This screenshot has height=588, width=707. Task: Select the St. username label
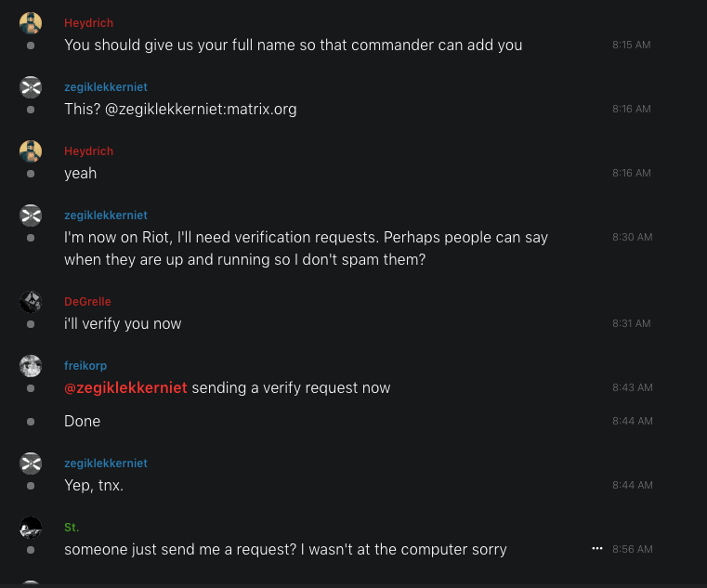tap(72, 528)
